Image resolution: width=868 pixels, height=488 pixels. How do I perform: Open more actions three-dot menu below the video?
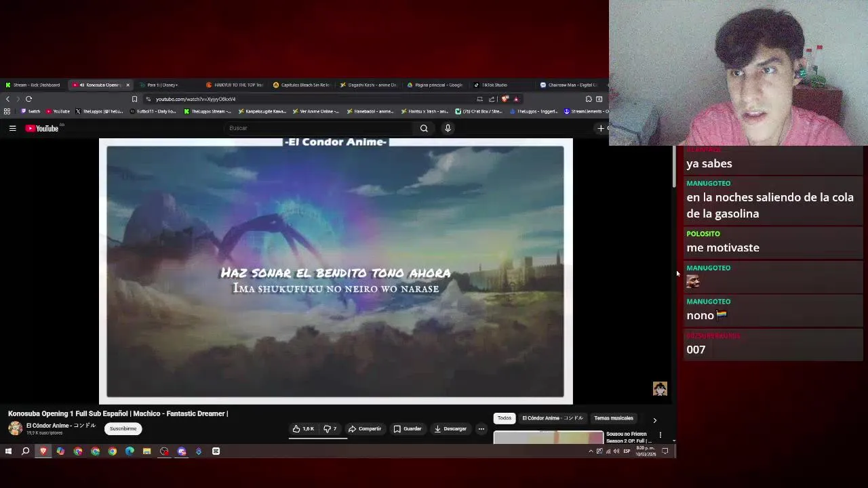pos(481,429)
